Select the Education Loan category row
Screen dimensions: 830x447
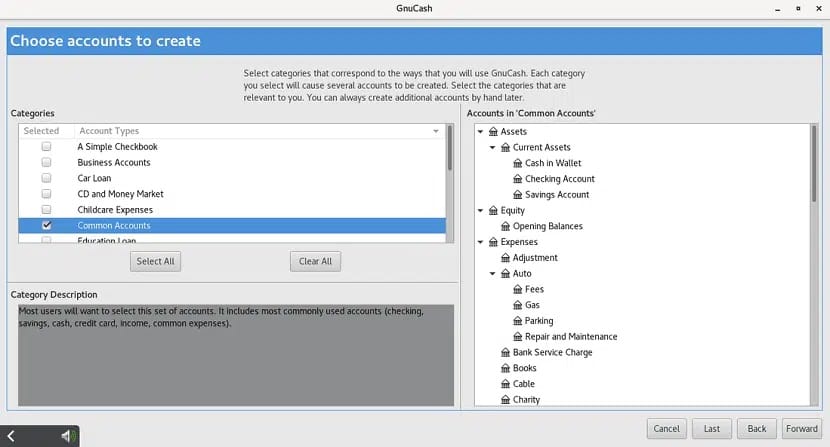pos(232,240)
